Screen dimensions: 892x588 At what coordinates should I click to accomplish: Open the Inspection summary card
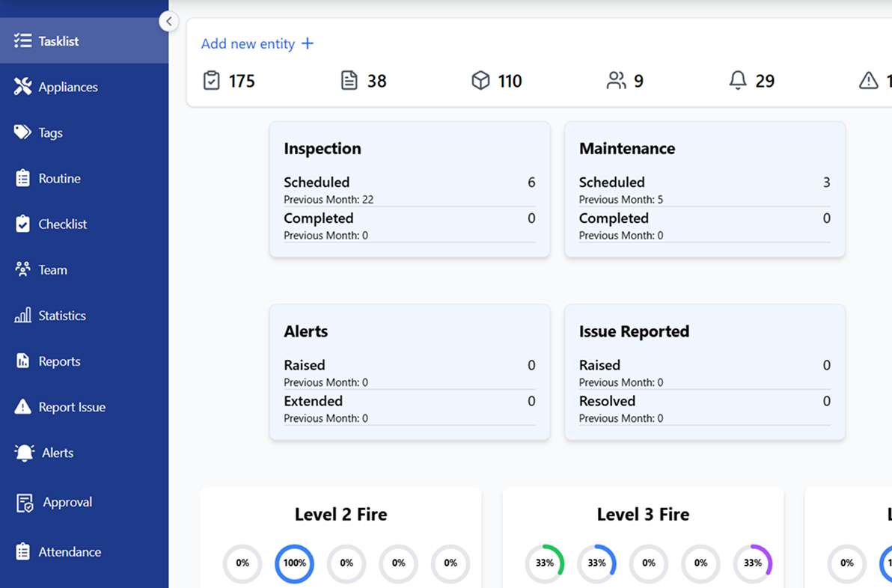pos(409,190)
